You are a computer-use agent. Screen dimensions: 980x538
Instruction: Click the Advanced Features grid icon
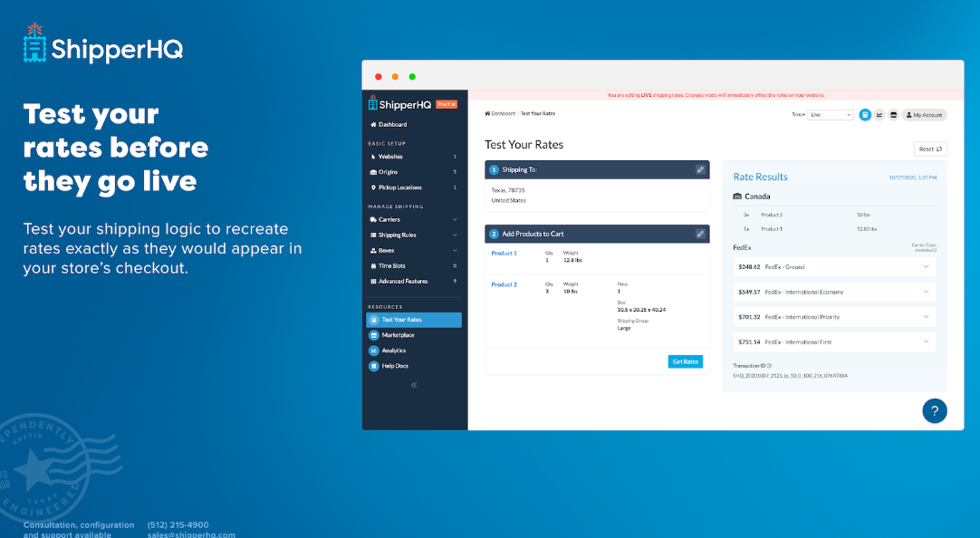tap(373, 281)
